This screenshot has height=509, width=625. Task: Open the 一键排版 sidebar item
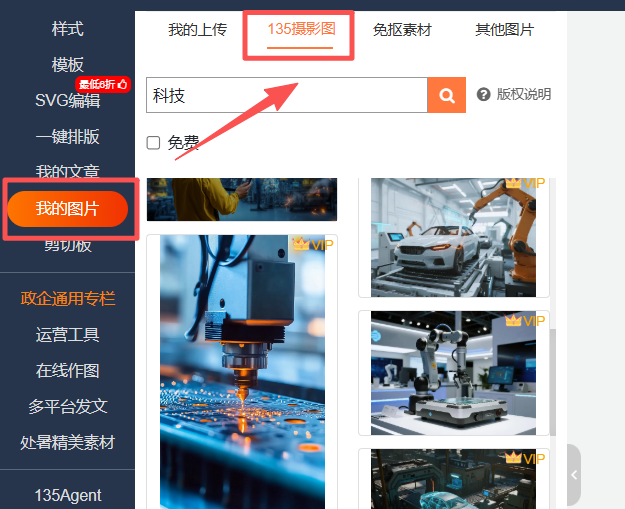(x=67, y=136)
